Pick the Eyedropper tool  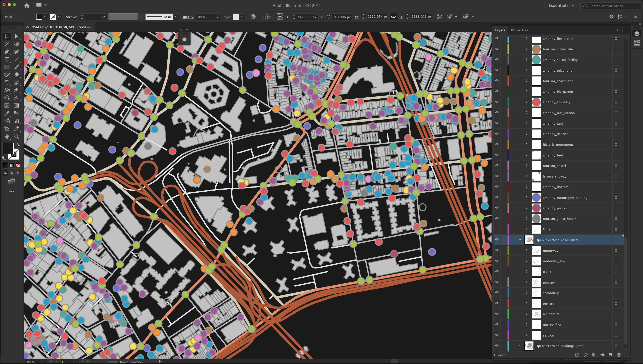7,113
